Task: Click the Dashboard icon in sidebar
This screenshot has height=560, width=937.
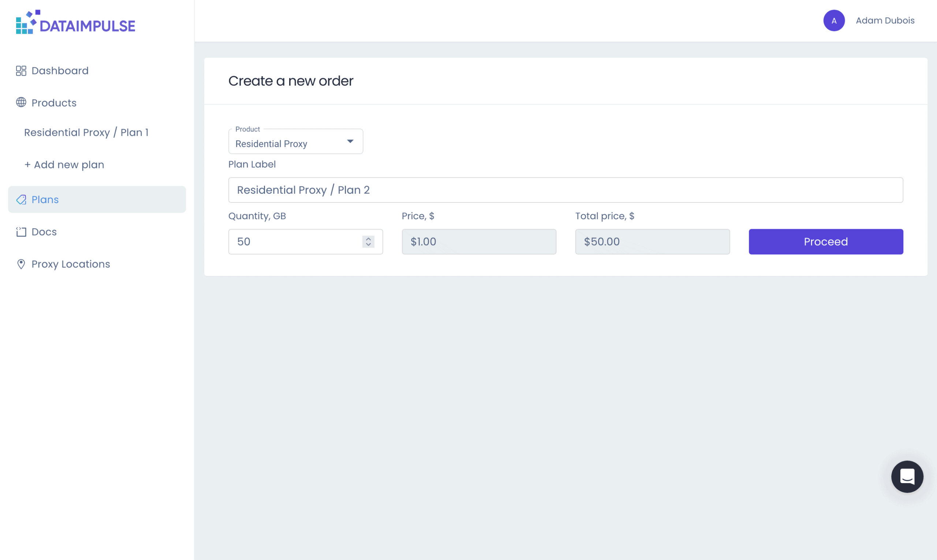Action: 20,70
